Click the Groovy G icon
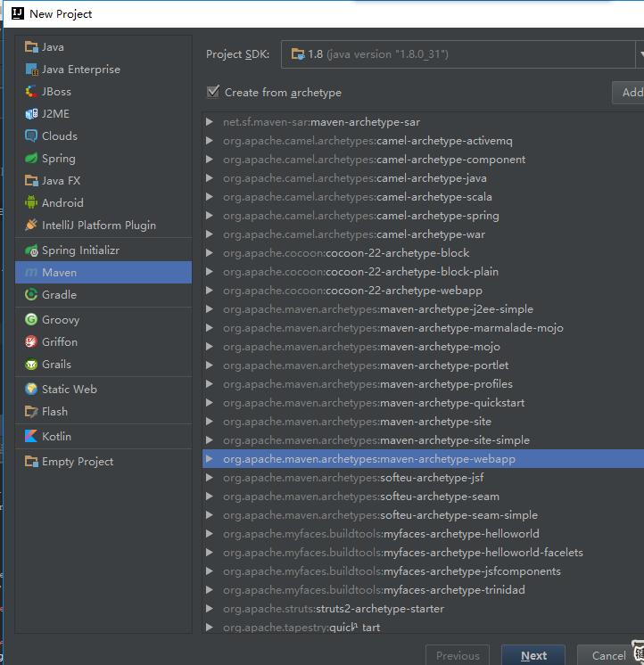The image size is (644, 665). coord(31,319)
